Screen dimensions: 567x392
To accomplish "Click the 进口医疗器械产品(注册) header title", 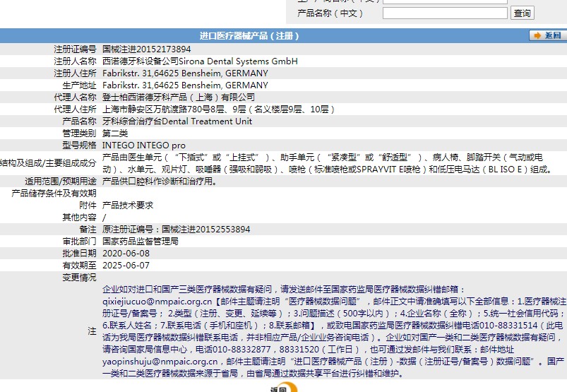I will [249, 36].
